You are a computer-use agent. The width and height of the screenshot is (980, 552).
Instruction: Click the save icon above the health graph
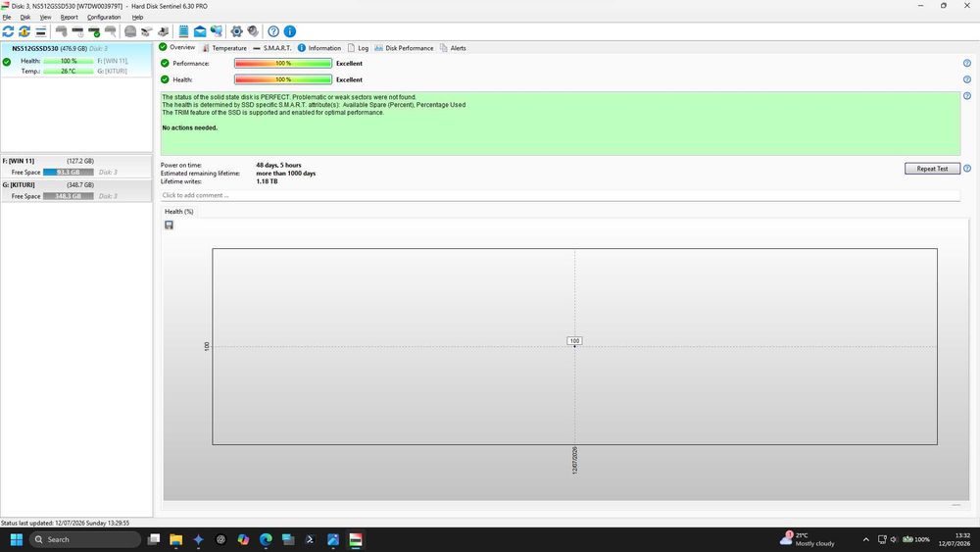(x=169, y=226)
